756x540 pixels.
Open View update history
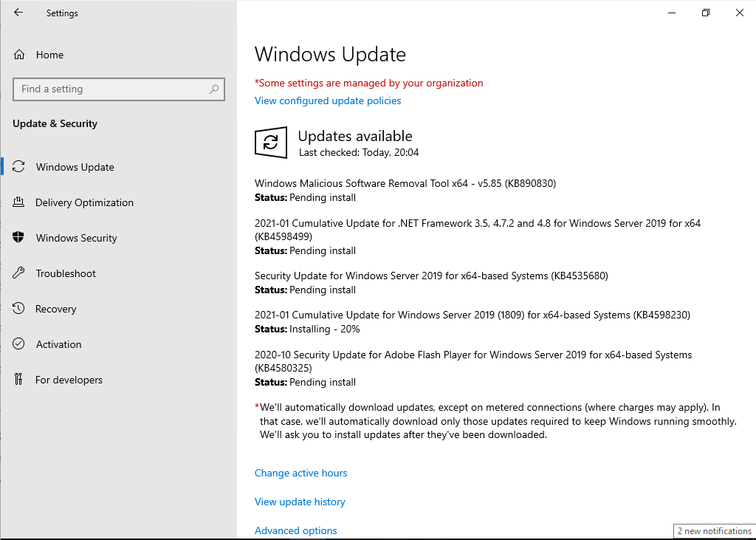[300, 502]
